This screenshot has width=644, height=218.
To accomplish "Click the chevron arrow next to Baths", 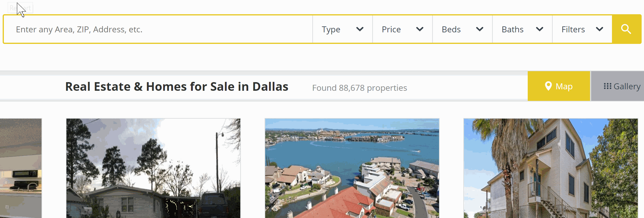I will tap(540, 29).
